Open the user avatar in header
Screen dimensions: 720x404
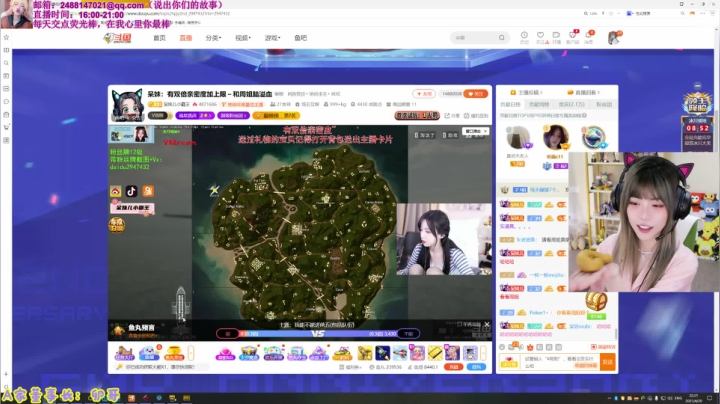point(614,38)
